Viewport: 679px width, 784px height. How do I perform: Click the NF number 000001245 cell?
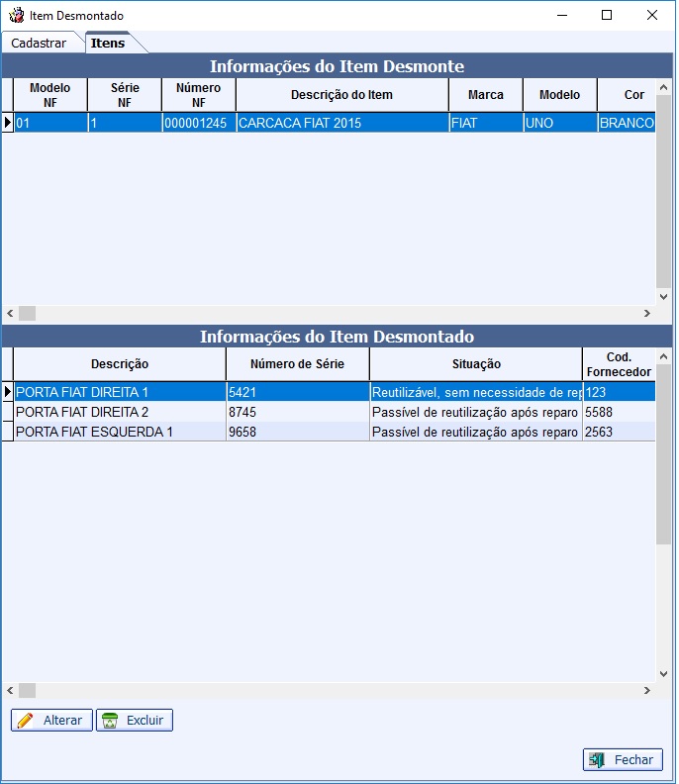[x=199, y=123]
